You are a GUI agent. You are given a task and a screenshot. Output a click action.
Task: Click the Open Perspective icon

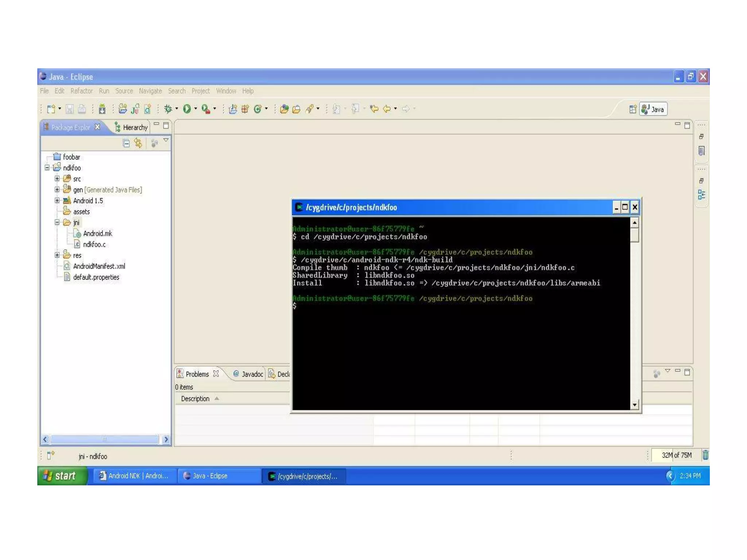(633, 109)
